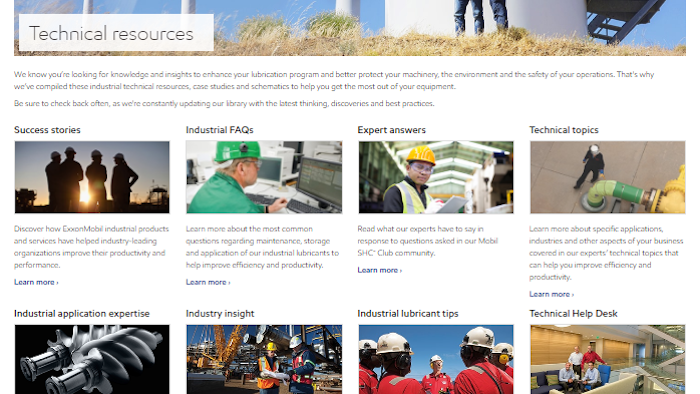The height and width of the screenshot is (394, 700).
Task: Click Learn more under Success stories
Action: click(36, 282)
